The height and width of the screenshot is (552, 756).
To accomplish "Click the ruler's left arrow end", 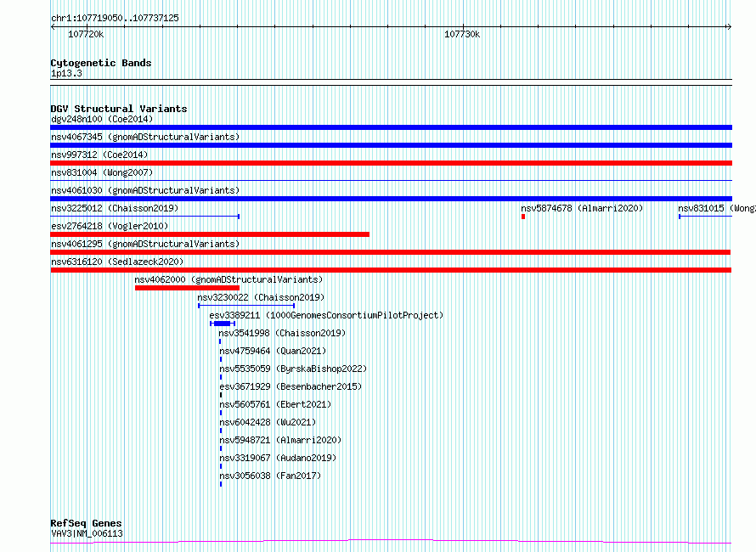I will coord(53,27).
